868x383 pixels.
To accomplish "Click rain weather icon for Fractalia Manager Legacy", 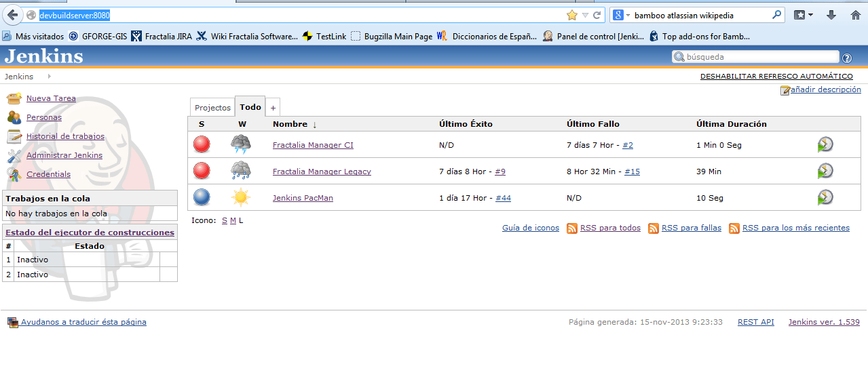I will click(241, 171).
